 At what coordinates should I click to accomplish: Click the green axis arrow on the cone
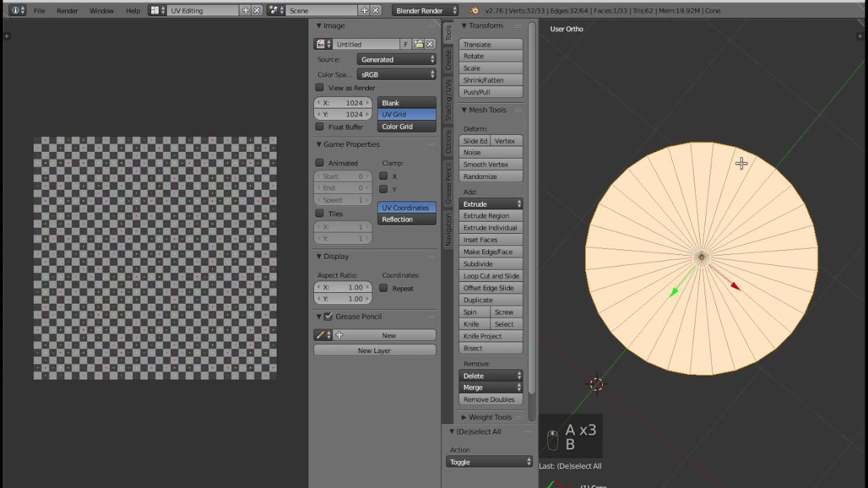tap(673, 292)
